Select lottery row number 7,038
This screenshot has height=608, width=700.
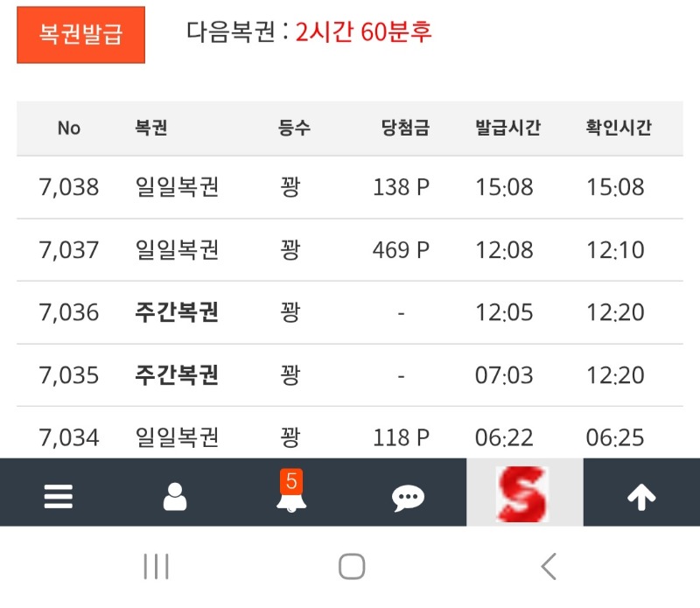click(69, 187)
